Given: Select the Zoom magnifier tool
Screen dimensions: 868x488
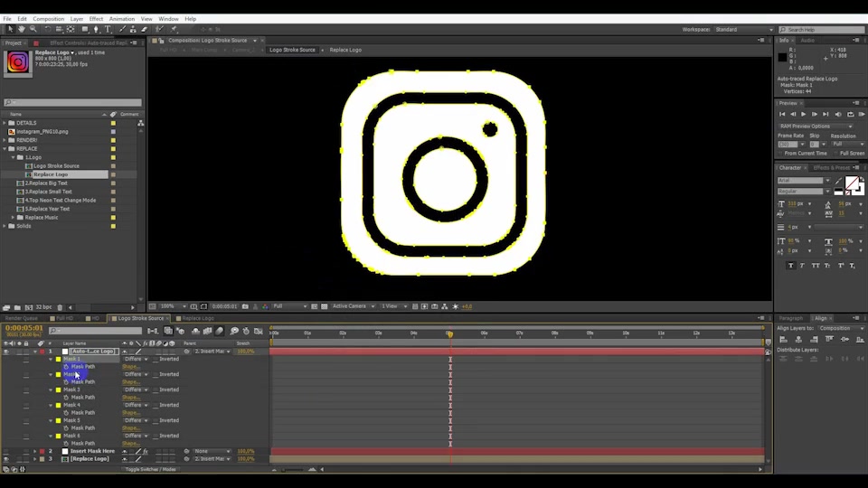Looking at the screenshot, I should point(33,29).
